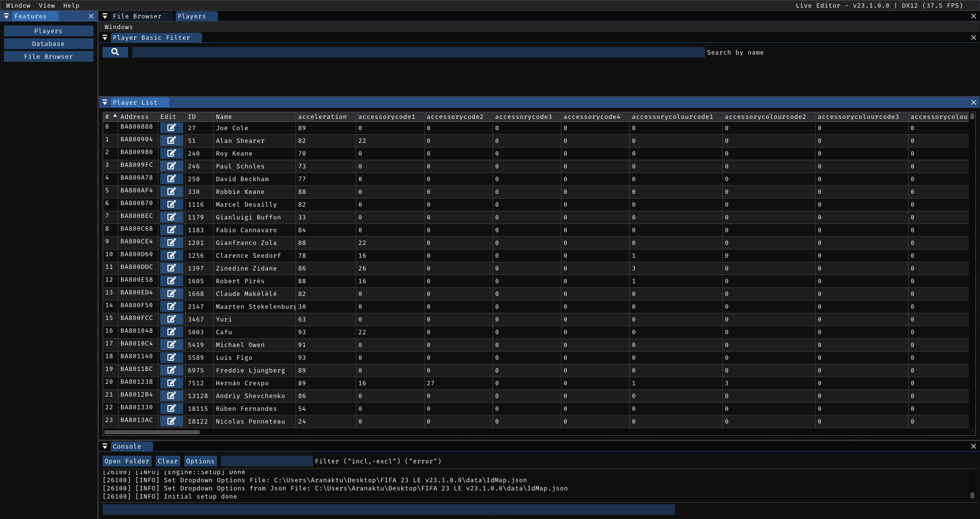This screenshot has height=519, width=980.
Task: Open Luís Figo edit icon
Action: point(171,357)
